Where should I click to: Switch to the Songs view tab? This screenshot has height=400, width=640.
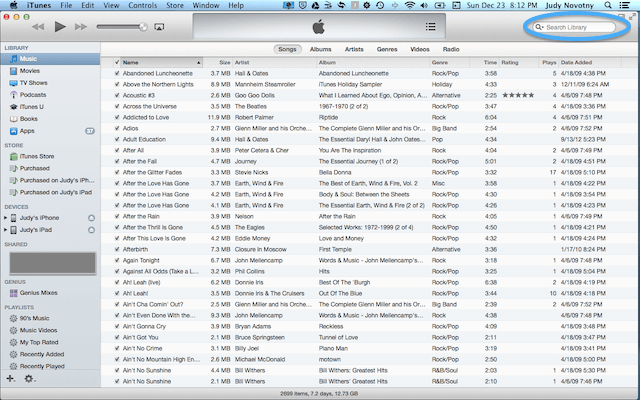(287, 49)
